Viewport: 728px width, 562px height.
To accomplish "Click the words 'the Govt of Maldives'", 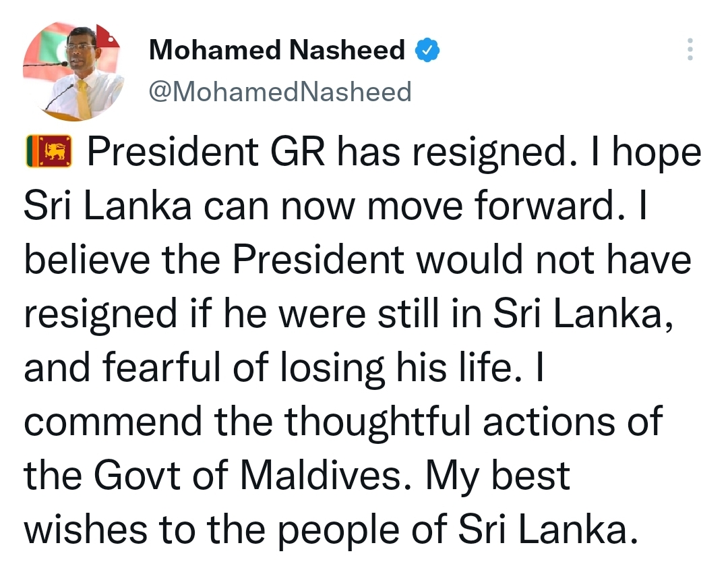I will pyautogui.click(x=212, y=476).
